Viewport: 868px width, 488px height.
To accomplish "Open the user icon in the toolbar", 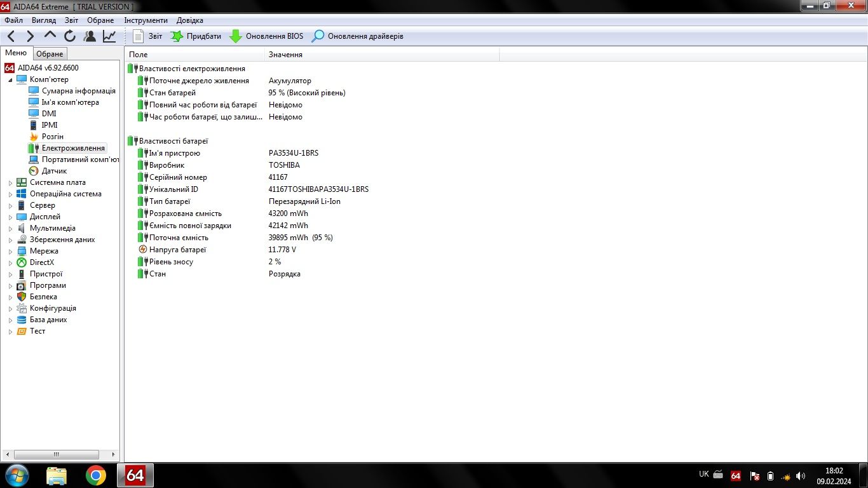I will (90, 36).
